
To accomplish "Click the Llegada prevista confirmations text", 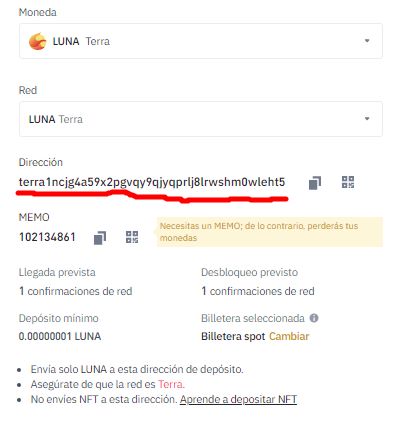I will tap(76, 291).
